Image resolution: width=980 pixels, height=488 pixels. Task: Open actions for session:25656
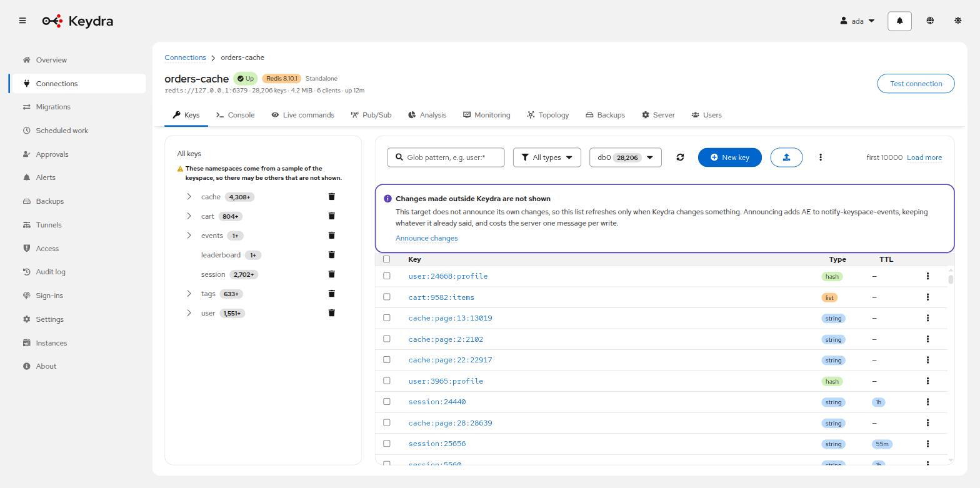(x=927, y=444)
